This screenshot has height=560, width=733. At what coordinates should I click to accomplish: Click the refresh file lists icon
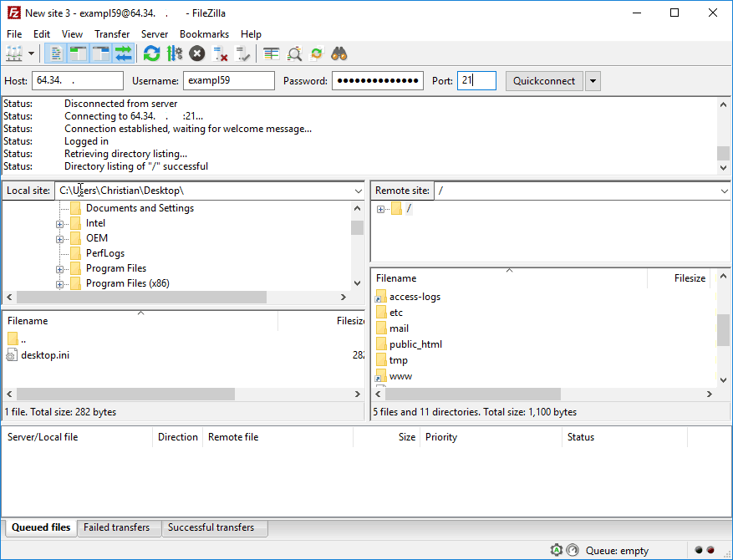click(x=151, y=53)
